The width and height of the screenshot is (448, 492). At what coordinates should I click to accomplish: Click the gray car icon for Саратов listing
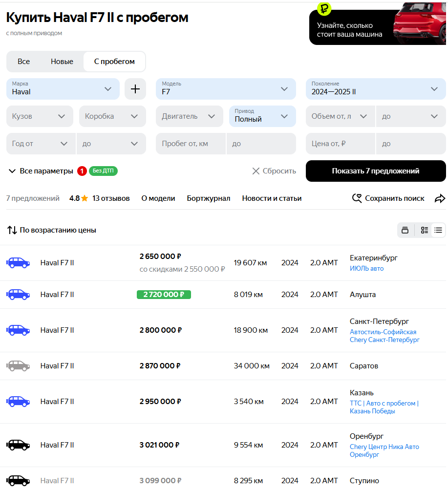pos(18,366)
